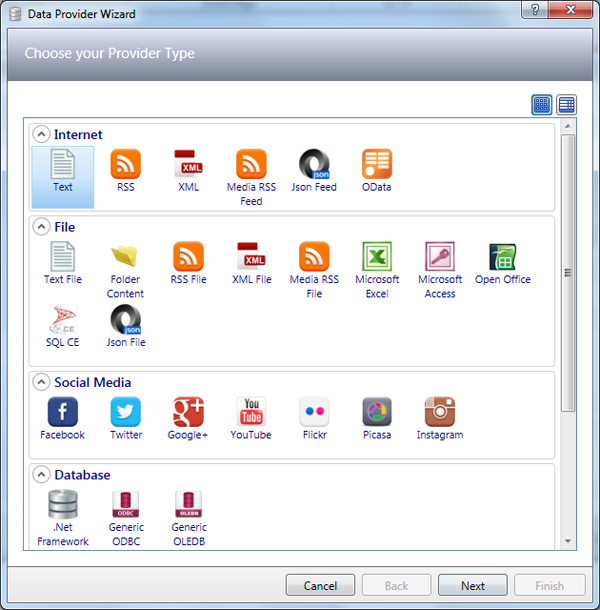Choose the Twitter provider
The height and width of the screenshot is (610, 600).
126,419
